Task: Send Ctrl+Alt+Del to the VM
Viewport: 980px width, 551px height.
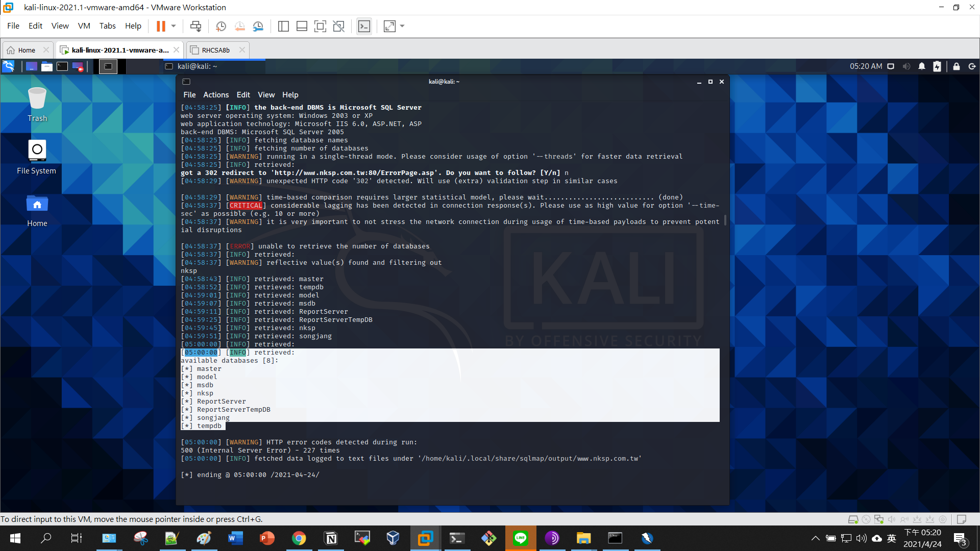Action: 195,26
